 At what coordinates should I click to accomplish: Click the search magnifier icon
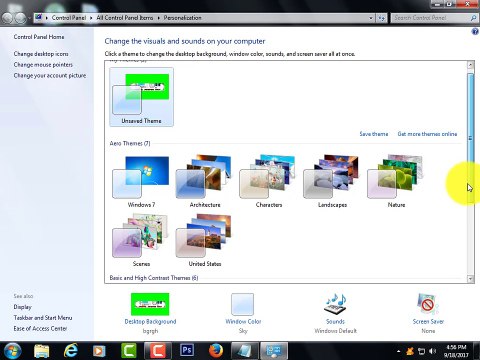pos(473,18)
